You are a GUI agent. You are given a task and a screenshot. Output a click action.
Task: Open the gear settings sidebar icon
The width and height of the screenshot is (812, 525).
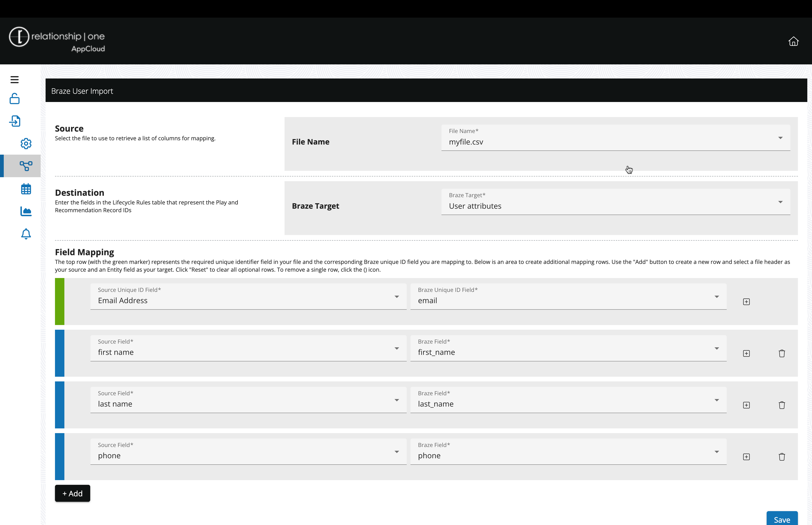[x=26, y=144]
